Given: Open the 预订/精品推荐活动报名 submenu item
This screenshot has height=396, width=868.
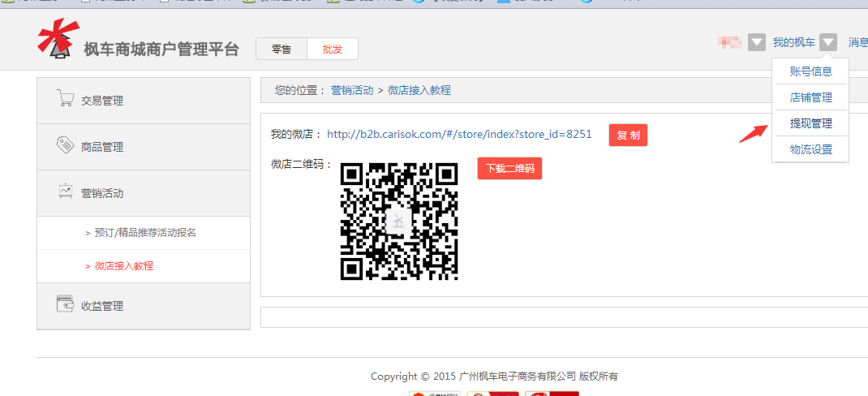Looking at the screenshot, I should [144, 233].
